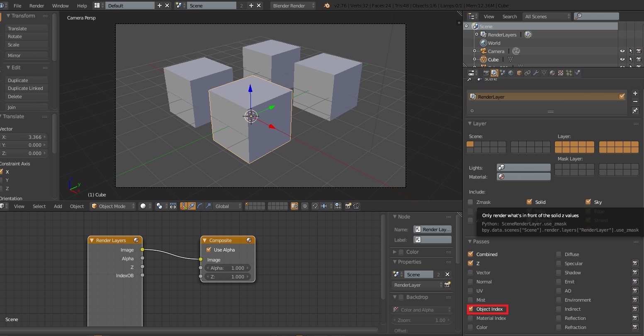Open the Material properties sphere icon
Viewport: 644px width, 336px height.
click(552, 73)
